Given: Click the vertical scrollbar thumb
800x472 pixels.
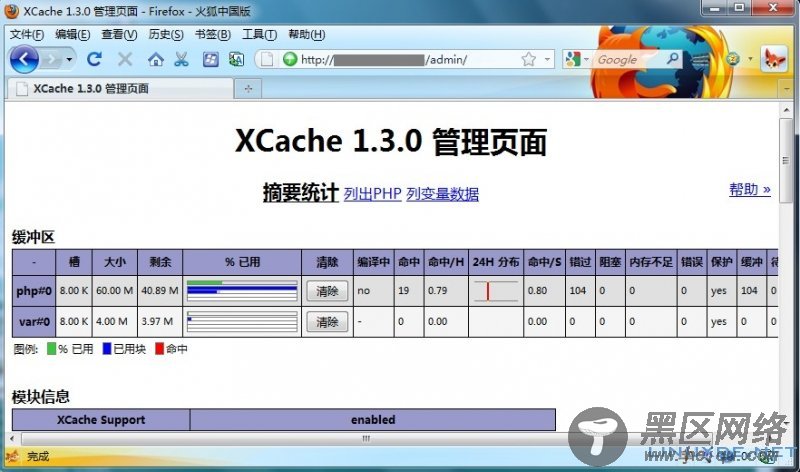Looking at the screenshot, I should coord(786,161).
